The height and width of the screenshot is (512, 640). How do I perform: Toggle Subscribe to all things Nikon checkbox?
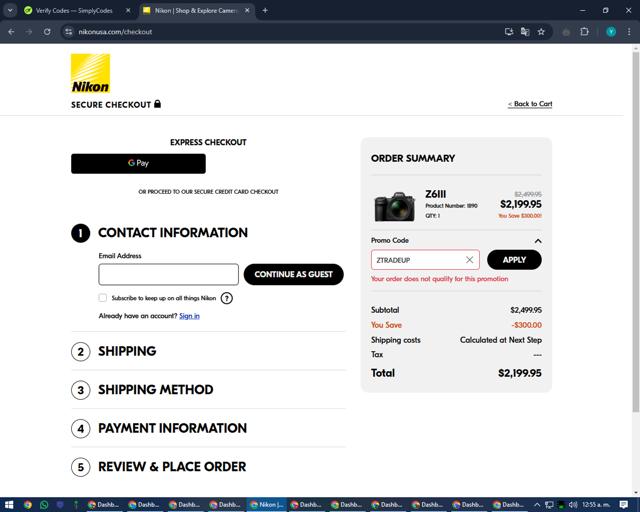tap(102, 298)
